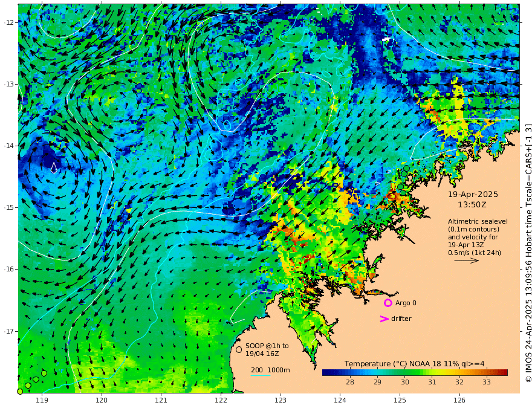Click longitude axis label 120
The width and height of the screenshot is (532, 411).
click(102, 401)
